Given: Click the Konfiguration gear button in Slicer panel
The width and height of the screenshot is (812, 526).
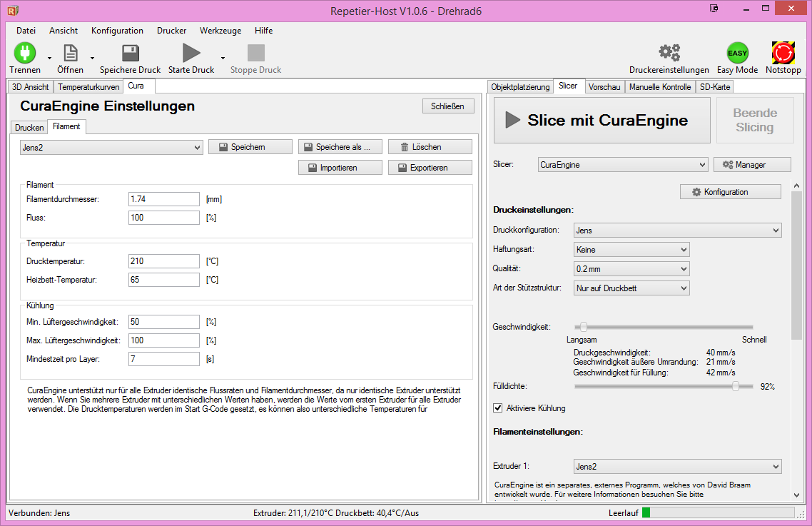Looking at the screenshot, I should pos(731,192).
